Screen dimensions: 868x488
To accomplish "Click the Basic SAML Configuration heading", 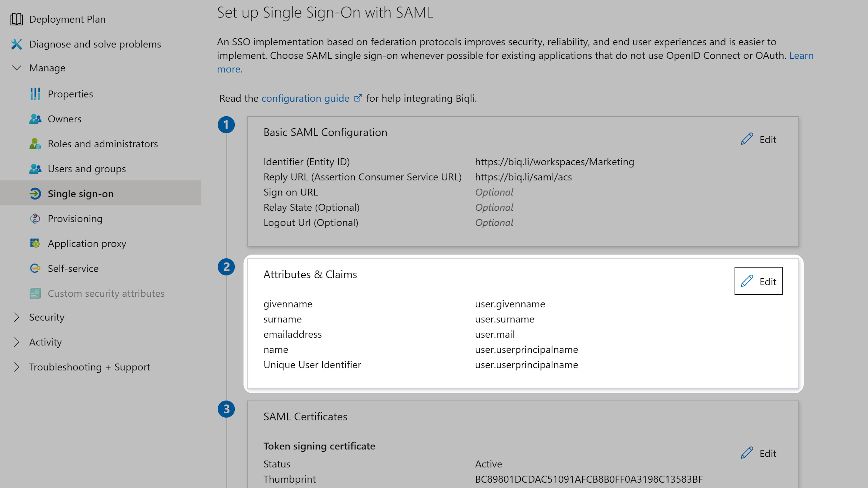I will pyautogui.click(x=325, y=132).
